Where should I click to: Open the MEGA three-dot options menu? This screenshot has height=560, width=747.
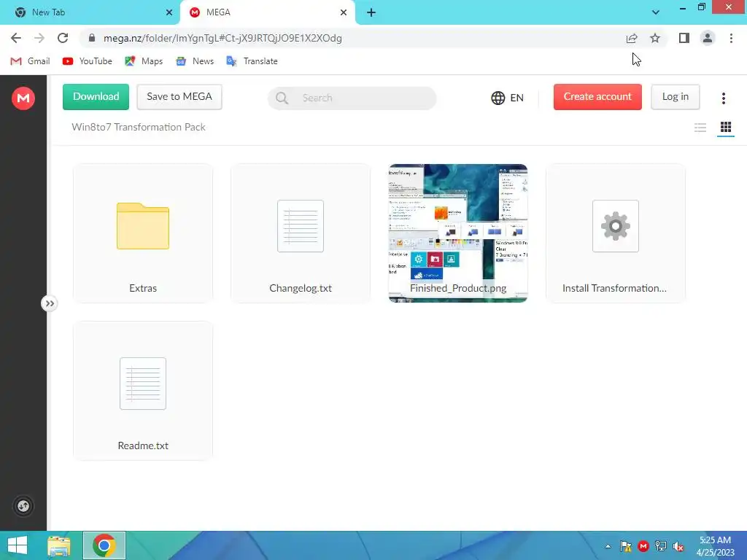point(723,98)
